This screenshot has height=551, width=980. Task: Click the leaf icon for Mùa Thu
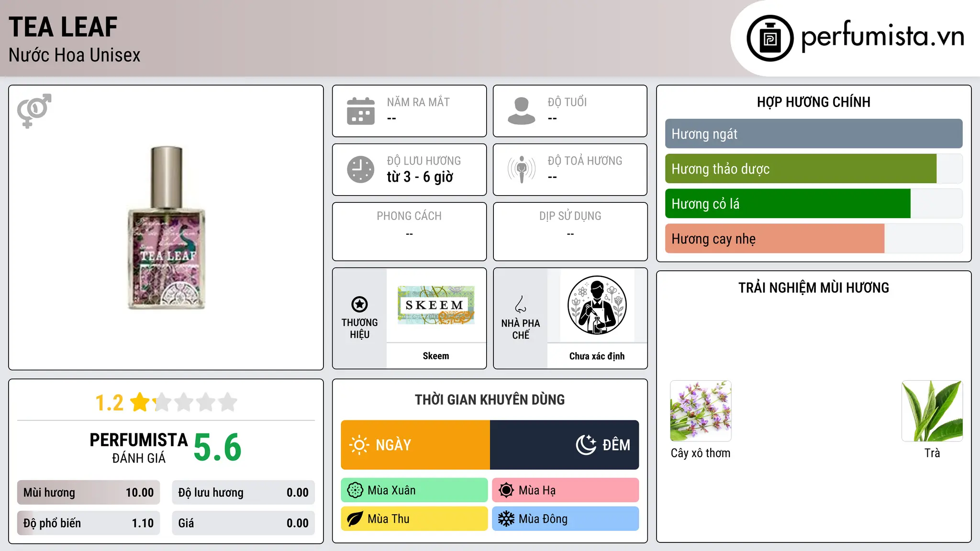[355, 519]
